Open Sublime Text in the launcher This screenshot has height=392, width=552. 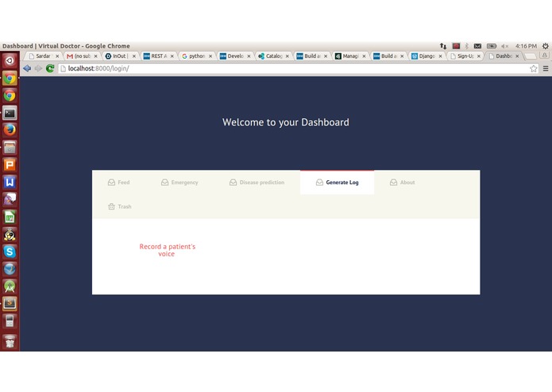point(10,303)
